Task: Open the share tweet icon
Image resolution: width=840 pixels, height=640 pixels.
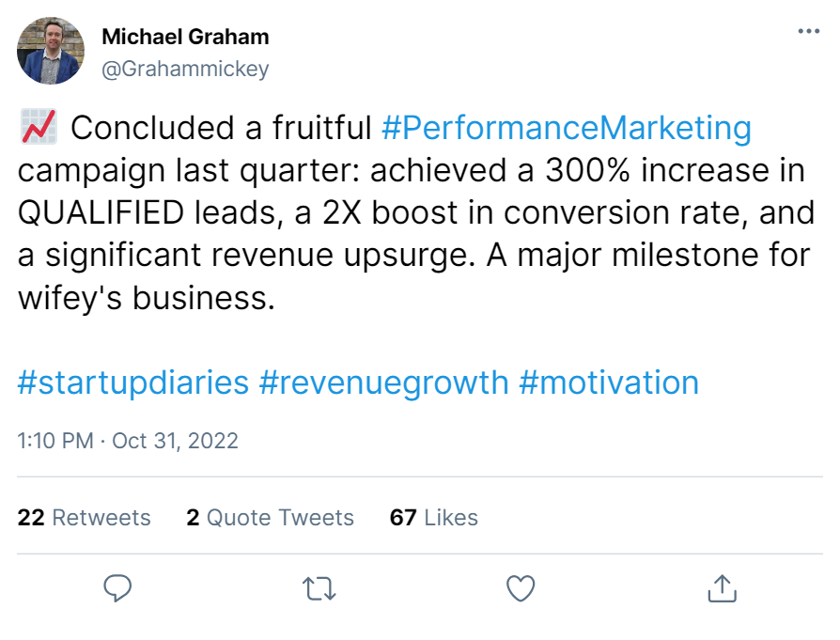Action: click(722, 588)
